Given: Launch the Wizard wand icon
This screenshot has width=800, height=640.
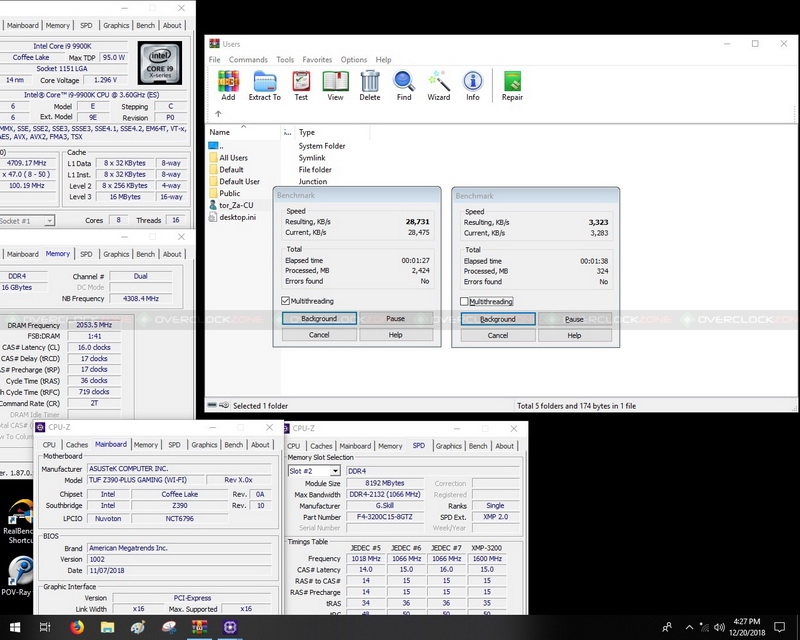Looking at the screenshot, I should (x=439, y=86).
